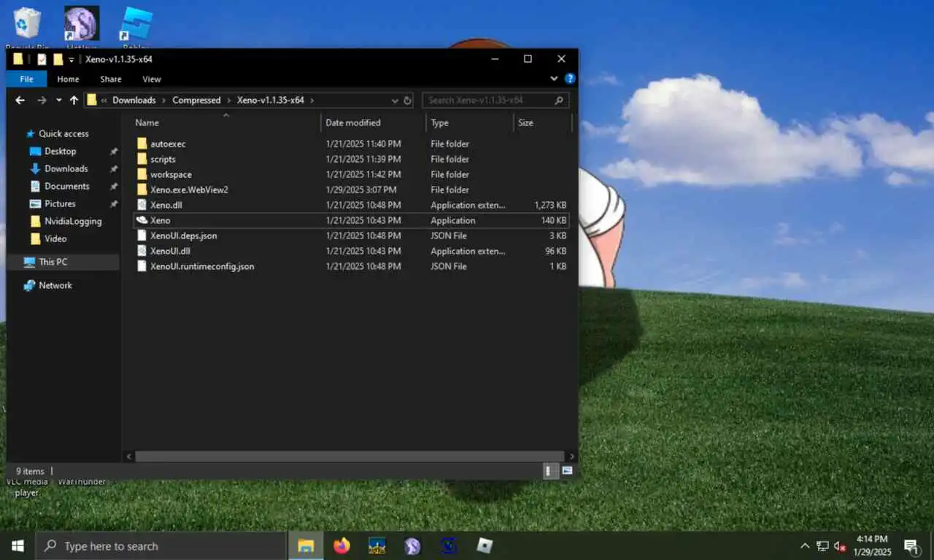Click the search magnifier icon

[x=559, y=101]
